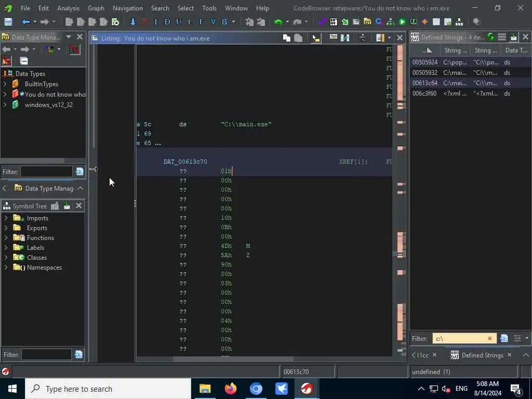Open the Bytes viewer from the toolbar
Viewport: 532px width, 399px height.
[334, 22]
